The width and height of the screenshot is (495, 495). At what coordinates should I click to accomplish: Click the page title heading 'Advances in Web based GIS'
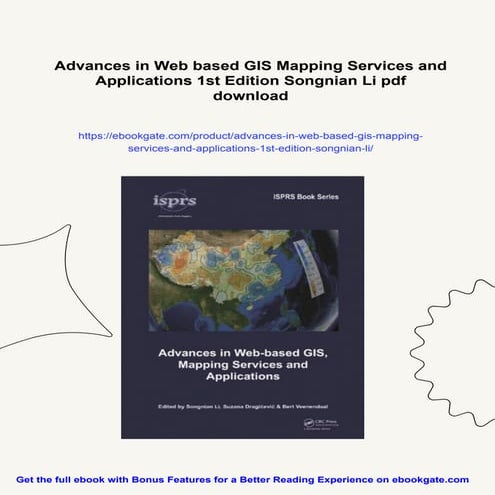[250, 80]
